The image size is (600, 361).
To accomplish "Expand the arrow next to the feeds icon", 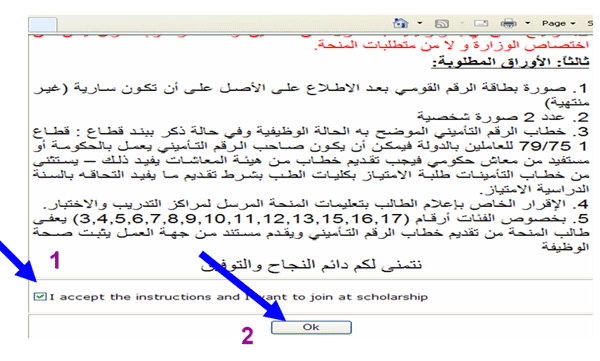I will [x=461, y=23].
